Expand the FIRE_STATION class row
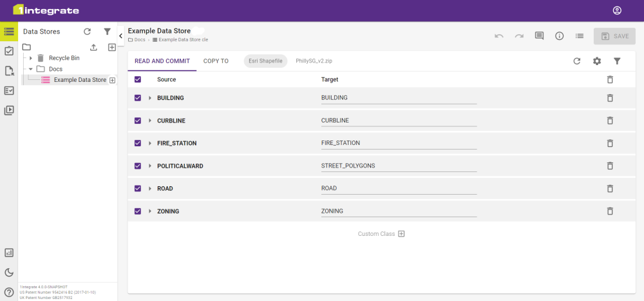The image size is (644, 301). tap(150, 143)
